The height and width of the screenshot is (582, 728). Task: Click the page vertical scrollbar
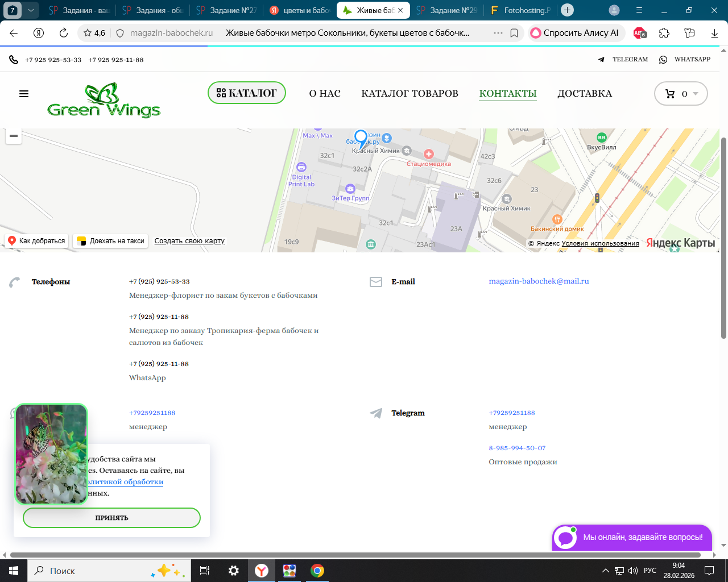[723, 238]
